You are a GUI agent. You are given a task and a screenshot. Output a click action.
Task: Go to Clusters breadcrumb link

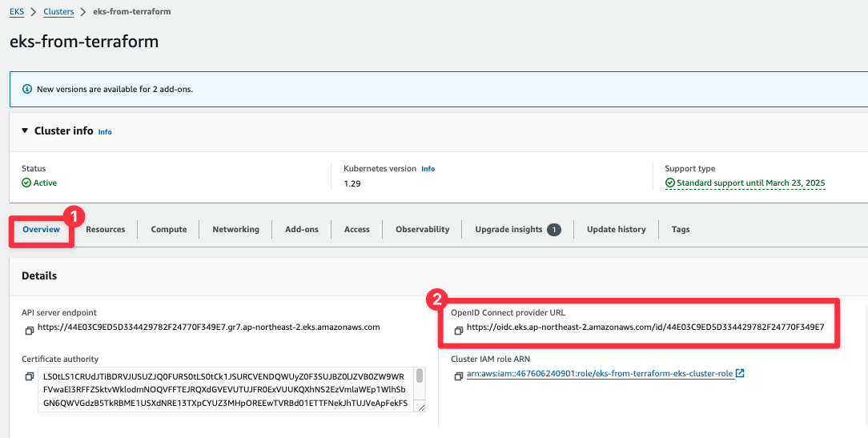58,12
